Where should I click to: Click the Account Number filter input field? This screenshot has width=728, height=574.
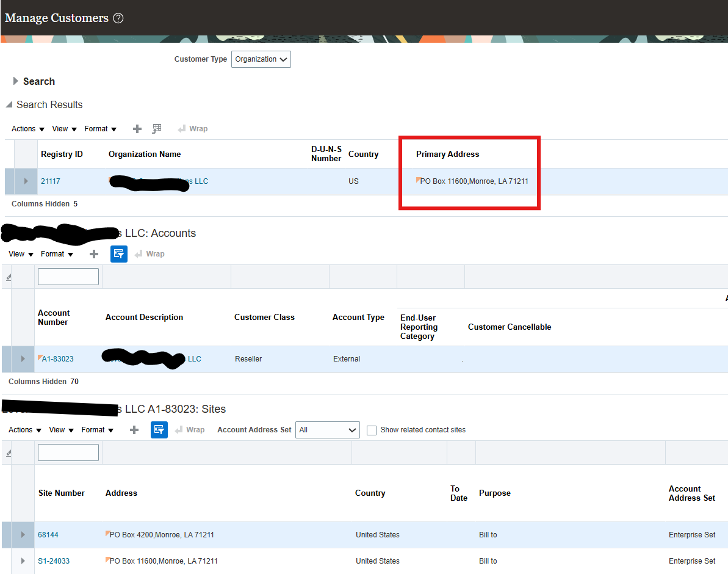click(68, 277)
